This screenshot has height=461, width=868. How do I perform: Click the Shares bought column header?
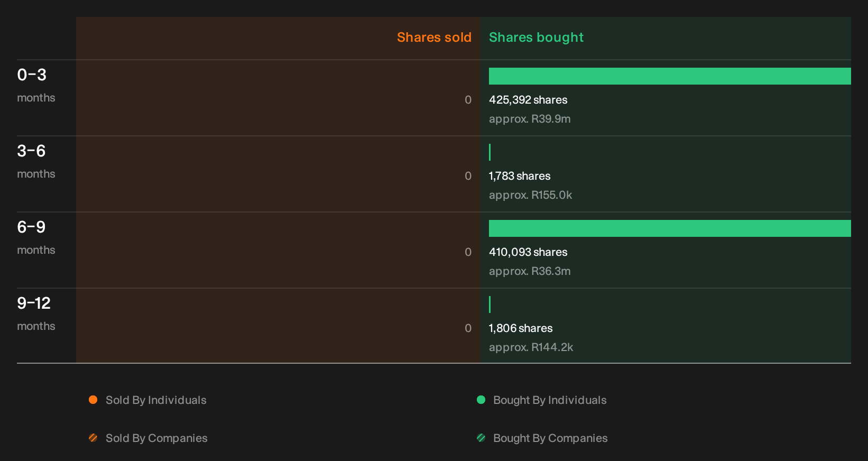point(536,38)
